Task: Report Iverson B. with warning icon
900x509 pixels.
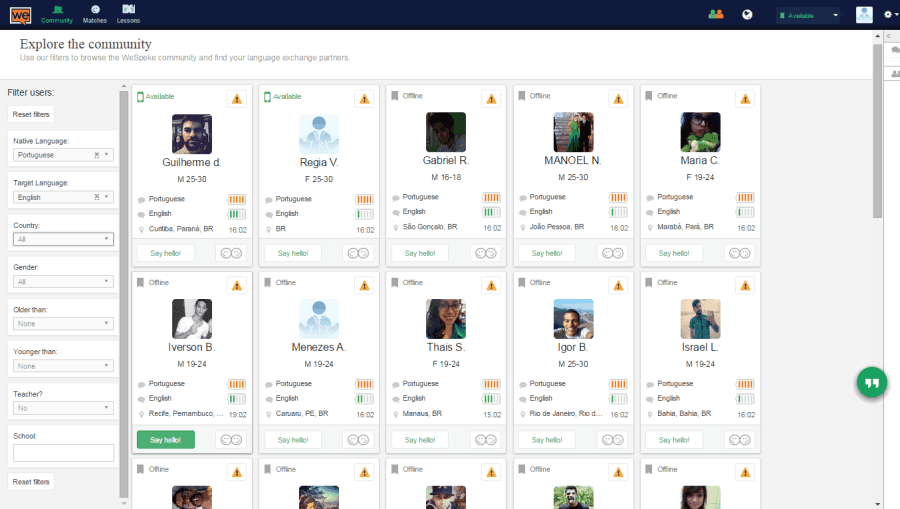Action: (237, 286)
